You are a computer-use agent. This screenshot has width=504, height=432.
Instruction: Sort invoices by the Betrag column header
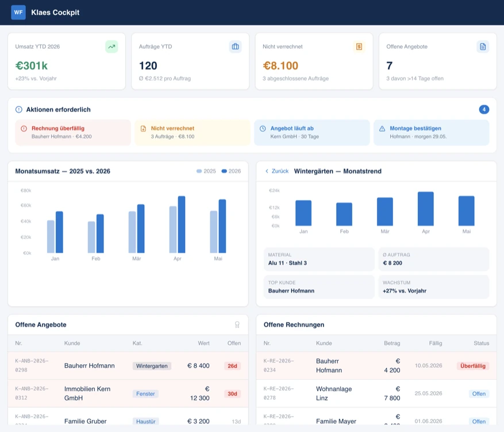(x=392, y=343)
